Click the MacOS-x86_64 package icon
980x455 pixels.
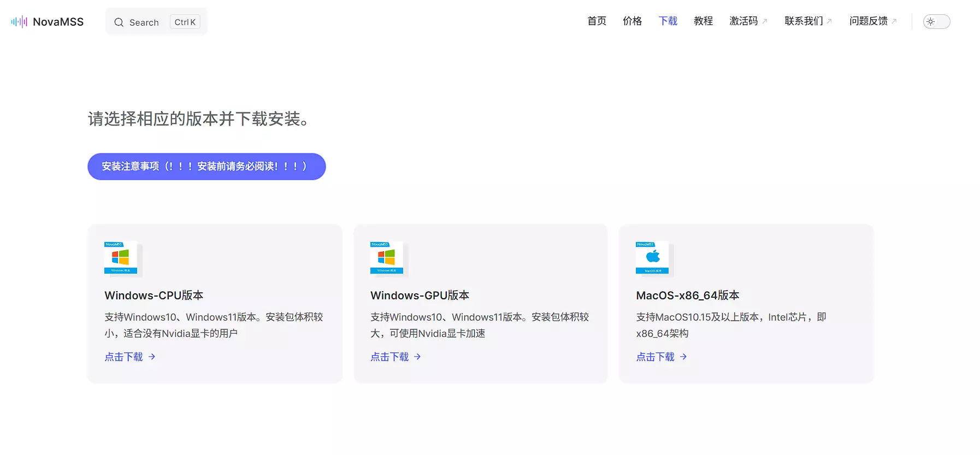tap(653, 258)
